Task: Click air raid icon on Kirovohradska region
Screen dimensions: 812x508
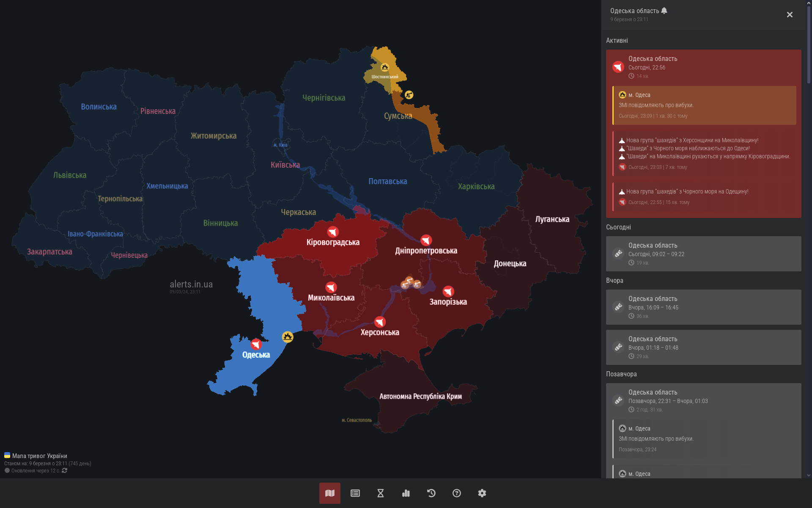Action: click(x=333, y=232)
